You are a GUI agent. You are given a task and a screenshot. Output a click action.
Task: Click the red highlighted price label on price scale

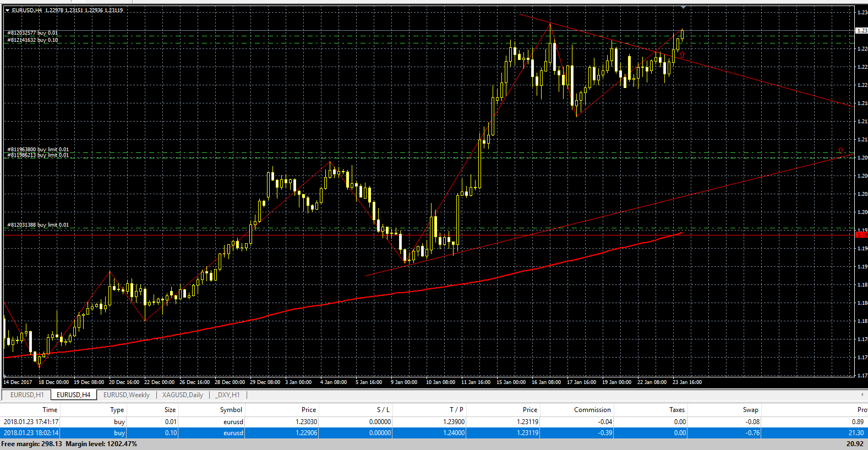(861, 235)
